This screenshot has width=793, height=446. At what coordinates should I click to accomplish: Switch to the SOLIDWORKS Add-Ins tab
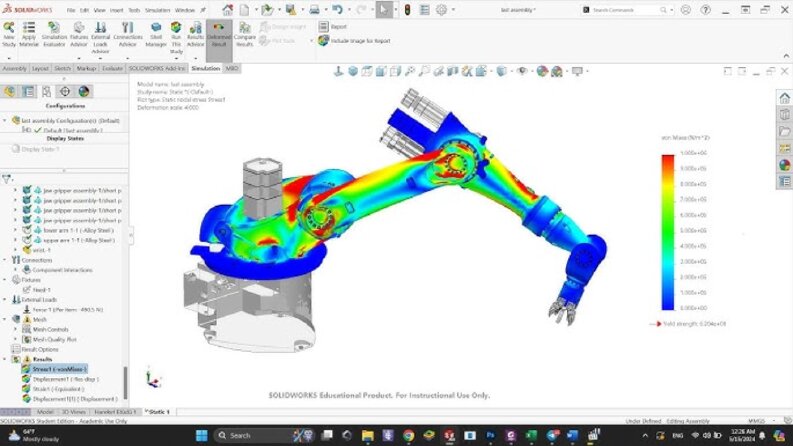157,68
